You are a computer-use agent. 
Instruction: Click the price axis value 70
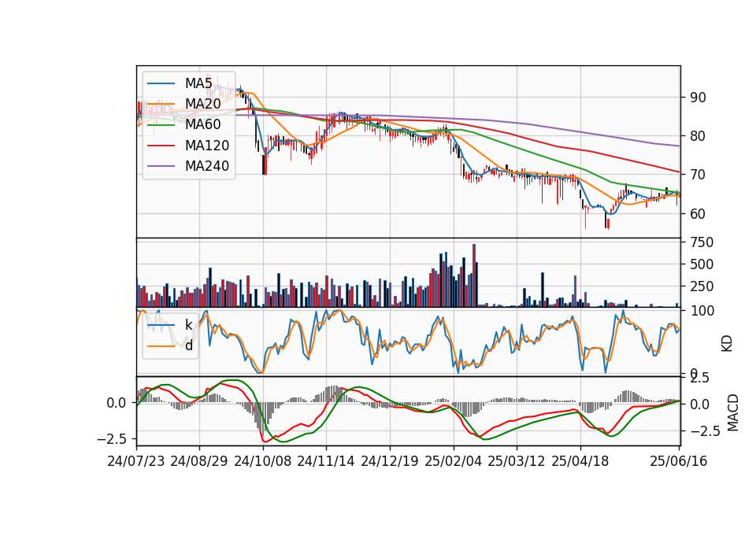(x=698, y=175)
